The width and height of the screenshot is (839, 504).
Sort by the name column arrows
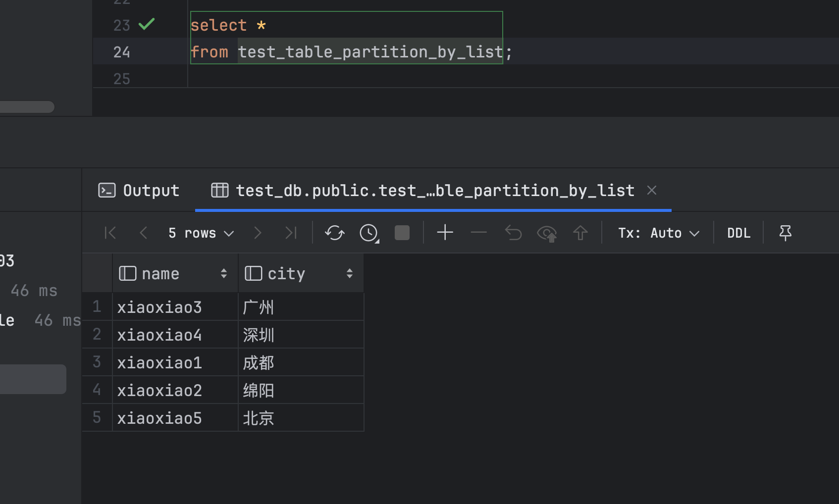tap(224, 273)
